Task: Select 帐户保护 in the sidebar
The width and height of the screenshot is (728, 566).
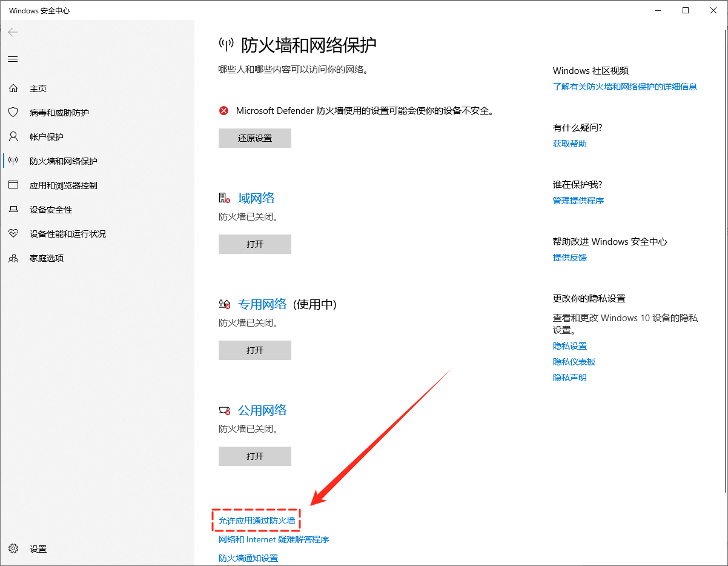Action: (47, 137)
